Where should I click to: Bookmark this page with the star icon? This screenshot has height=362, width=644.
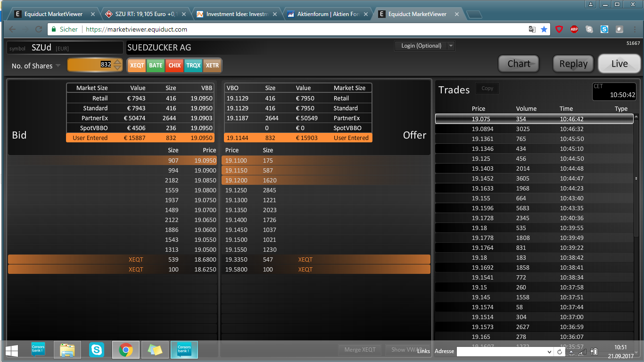(x=544, y=29)
